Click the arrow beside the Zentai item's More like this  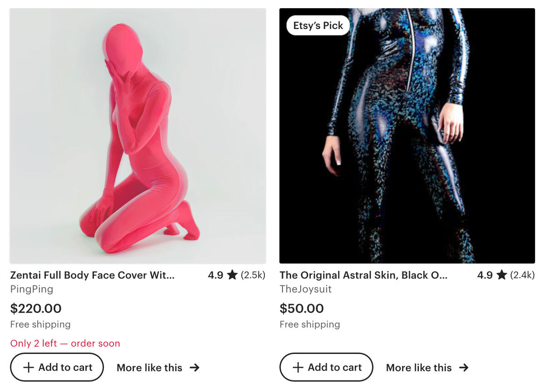[x=194, y=367]
